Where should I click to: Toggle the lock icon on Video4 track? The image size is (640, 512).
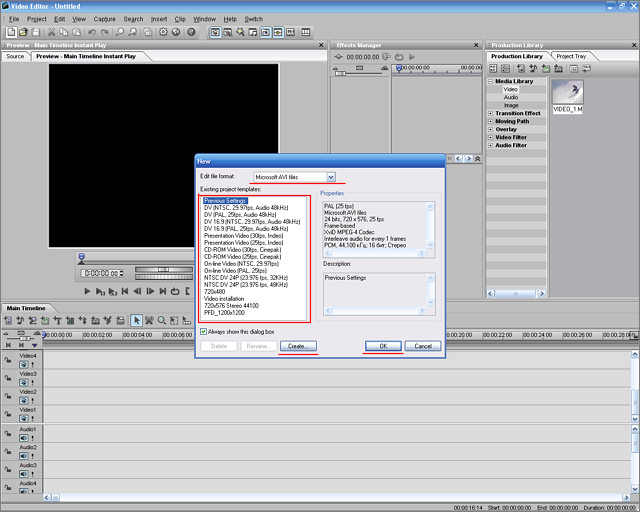coord(8,360)
